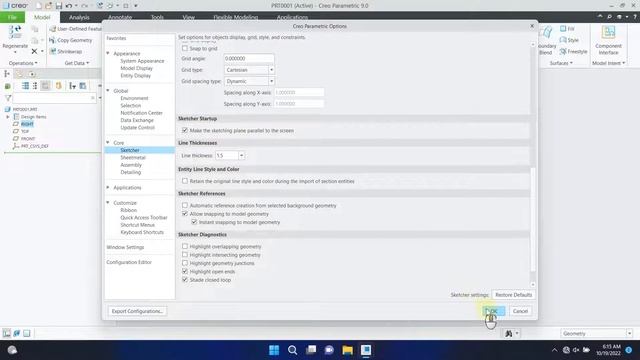Switch to the Analysis ribbon tab

[x=79, y=17]
